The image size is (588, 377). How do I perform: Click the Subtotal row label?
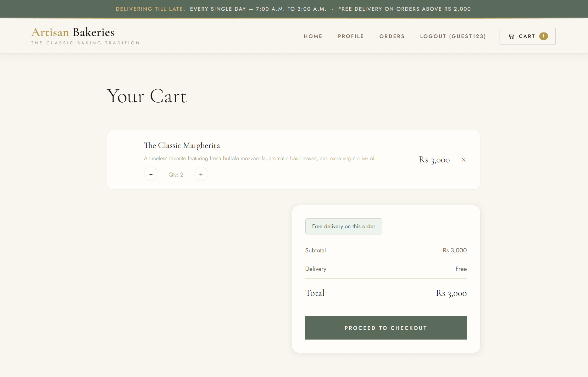[x=315, y=250]
